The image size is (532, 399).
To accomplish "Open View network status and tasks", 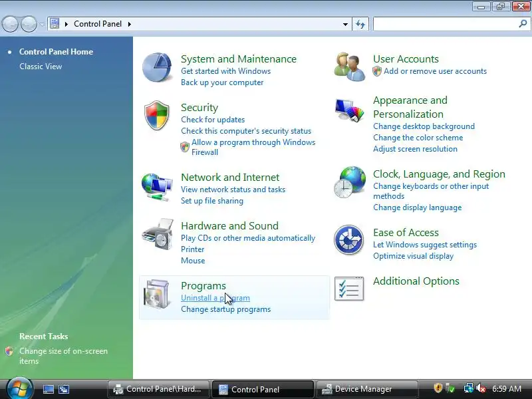I will (233, 190).
